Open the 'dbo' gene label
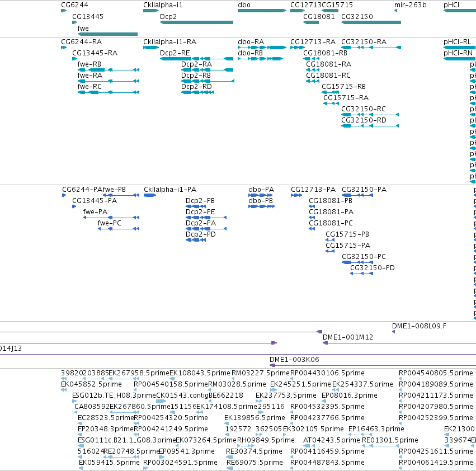Image resolution: width=476 pixels, height=471 pixels. click(x=244, y=5)
